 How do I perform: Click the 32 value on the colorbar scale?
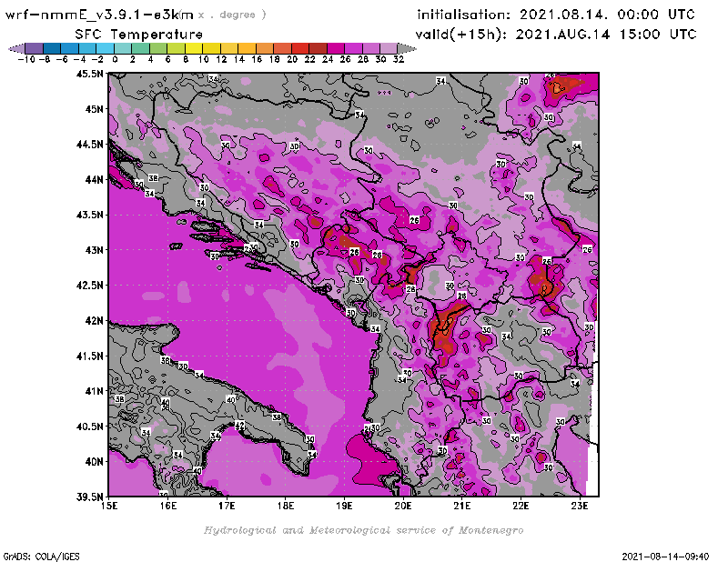click(399, 59)
